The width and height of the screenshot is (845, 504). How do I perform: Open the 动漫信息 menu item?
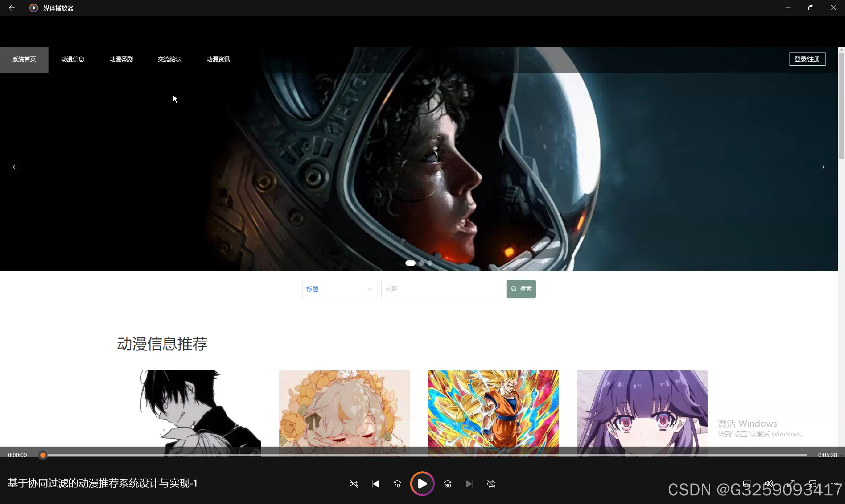click(x=73, y=59)
